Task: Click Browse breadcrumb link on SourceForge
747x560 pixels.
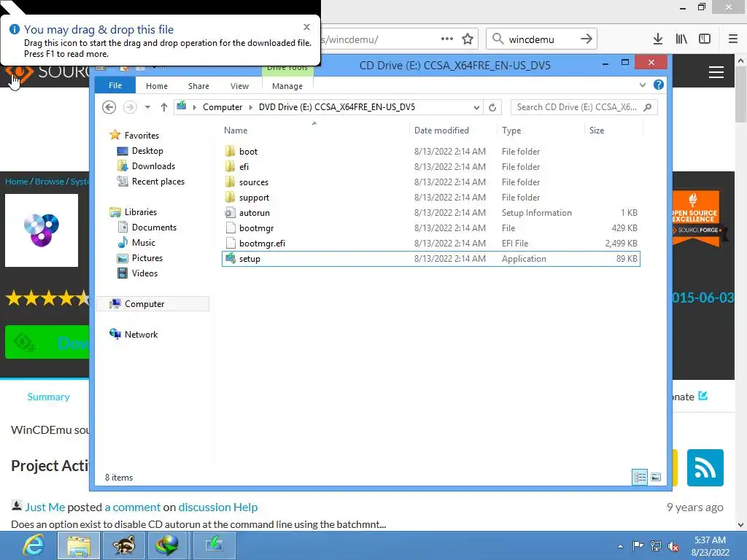Action: [50, 182]
